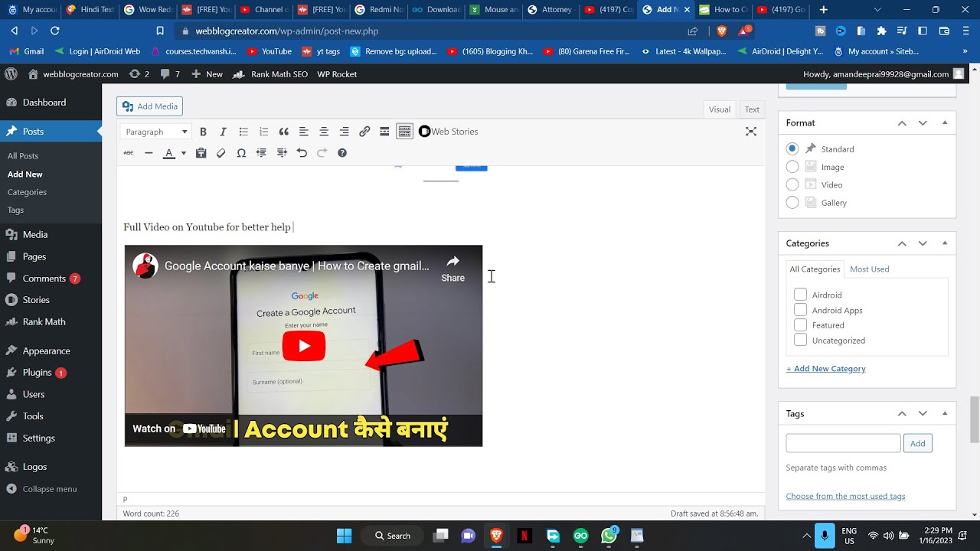
Task: Move Format panel down
Action: point(923,122)
